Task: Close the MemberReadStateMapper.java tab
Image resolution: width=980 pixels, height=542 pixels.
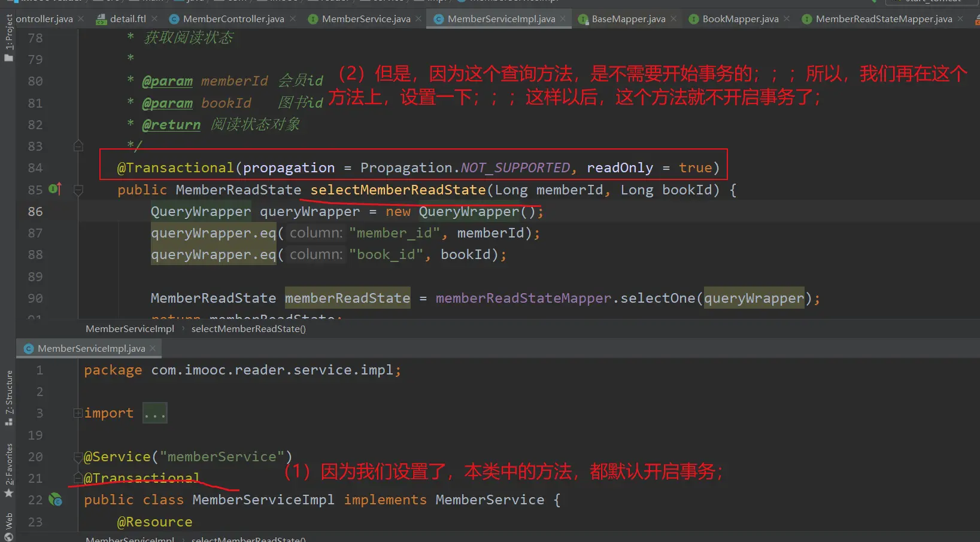Action: tap(960, 19)
